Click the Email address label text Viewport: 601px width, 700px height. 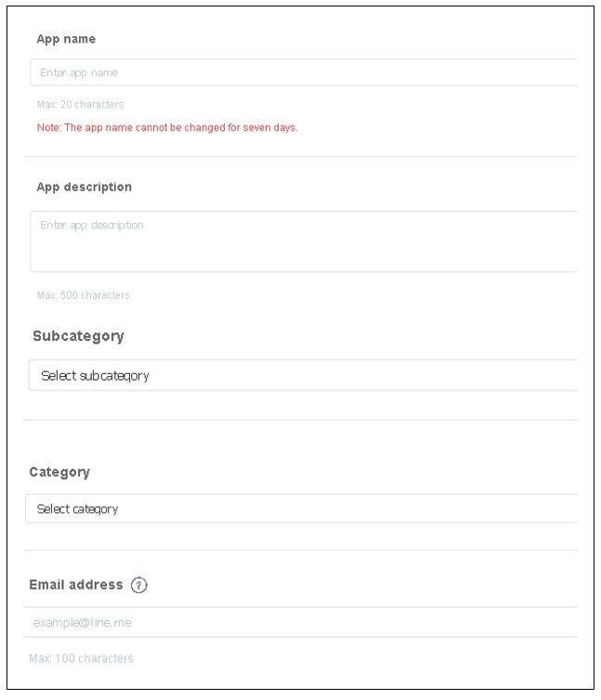[76, 585]
